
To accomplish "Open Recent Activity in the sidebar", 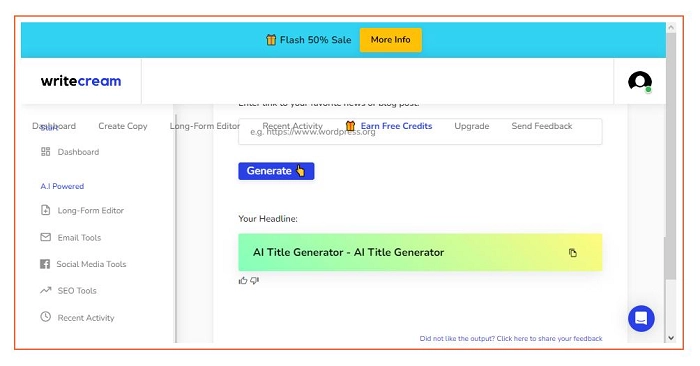I will (x=86, y=318).
